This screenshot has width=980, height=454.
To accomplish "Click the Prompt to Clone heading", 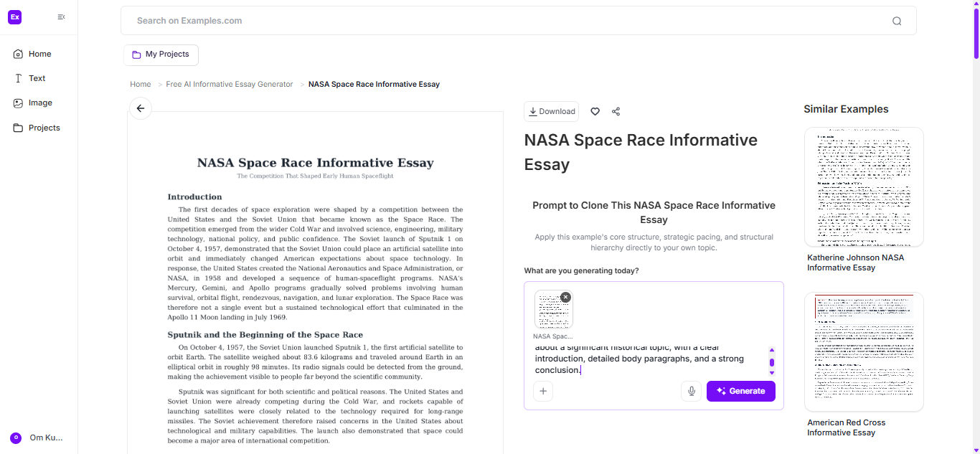I will pos(654,212).
